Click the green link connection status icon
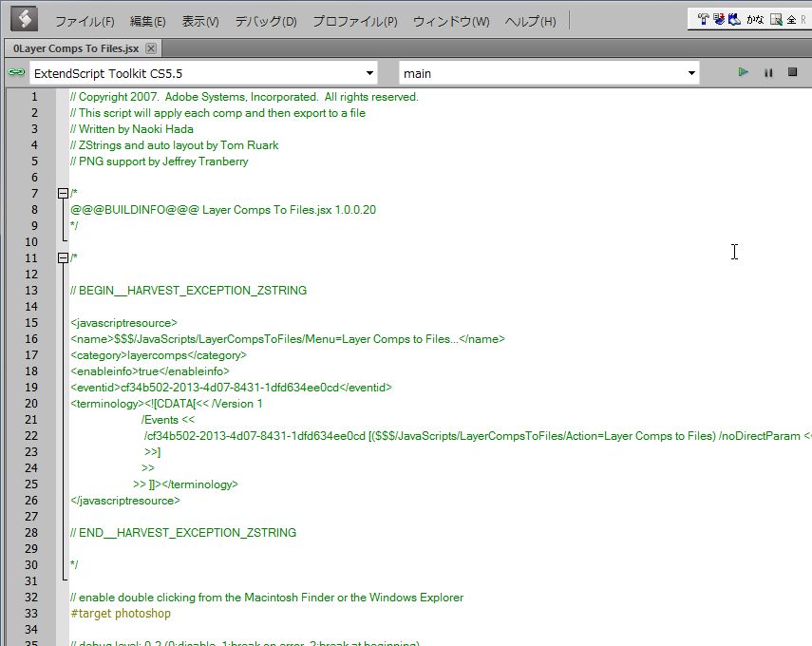This screenshot has height=646, width=812. pyautogui.click(x=16, y=72)
